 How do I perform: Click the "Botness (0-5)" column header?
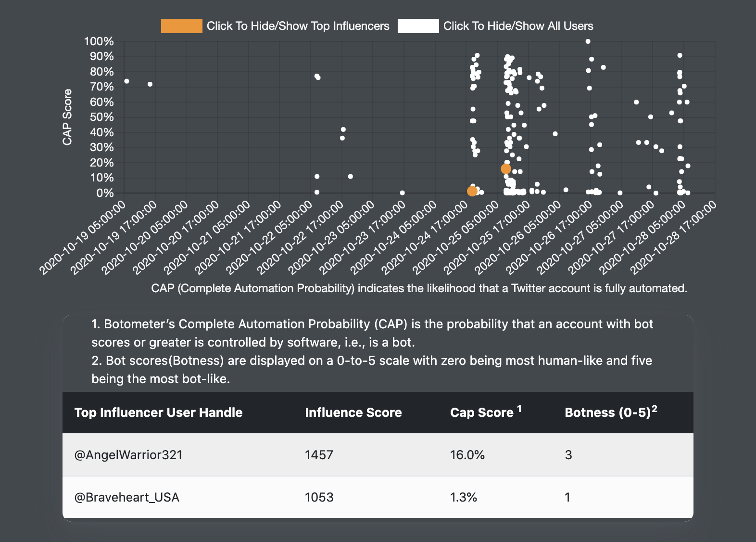pos(607,413)
